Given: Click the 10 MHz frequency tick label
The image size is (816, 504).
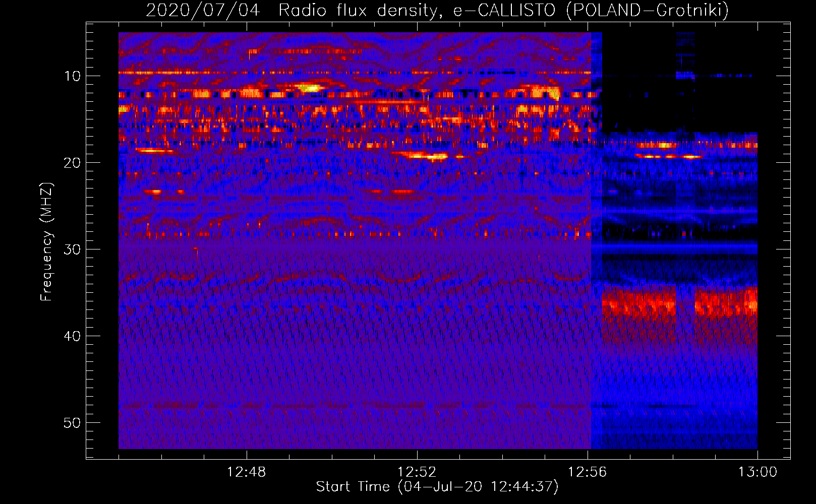Looking at the screenshot, I should click(x=73, y=76).
